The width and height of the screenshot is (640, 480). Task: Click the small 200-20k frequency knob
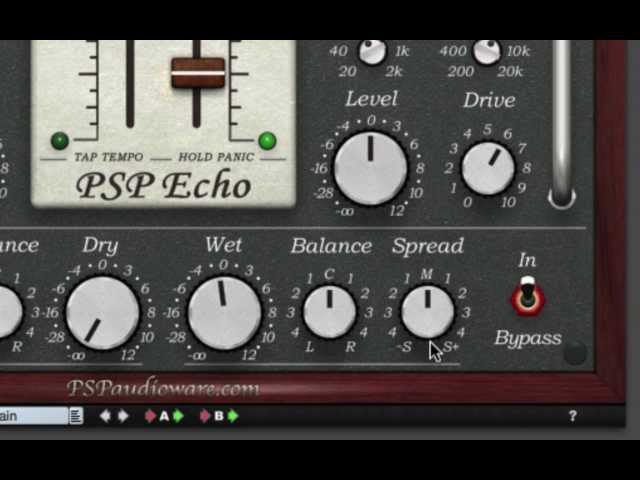point(487,51)
